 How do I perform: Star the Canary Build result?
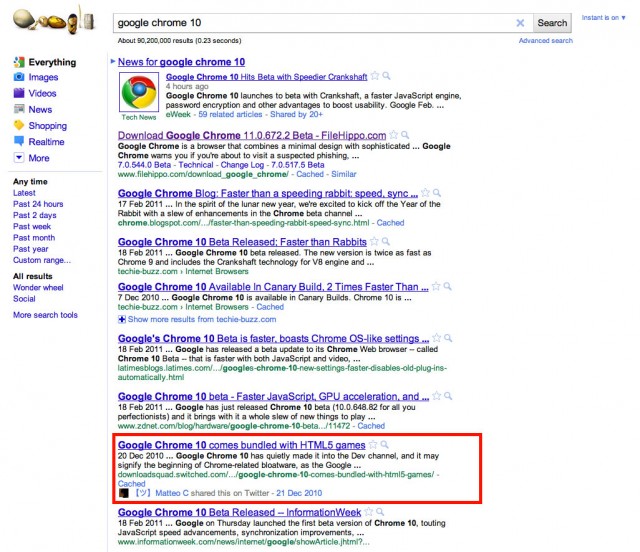[x=436, y=286]
